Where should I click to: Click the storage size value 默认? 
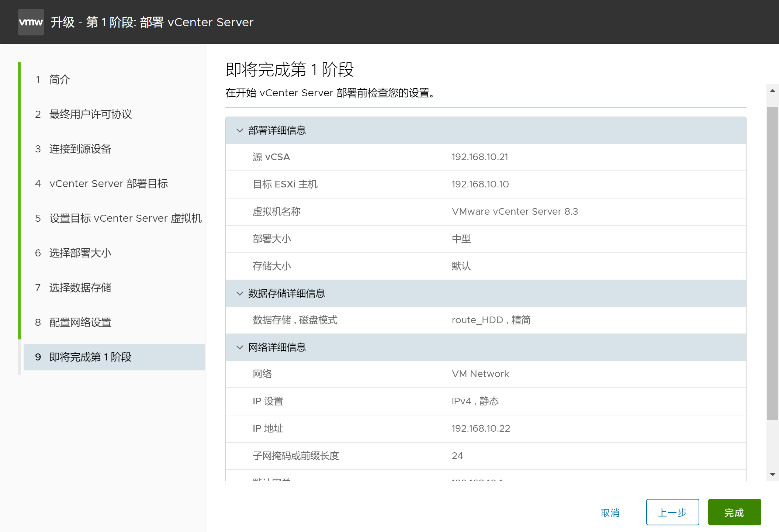(461, 266)
